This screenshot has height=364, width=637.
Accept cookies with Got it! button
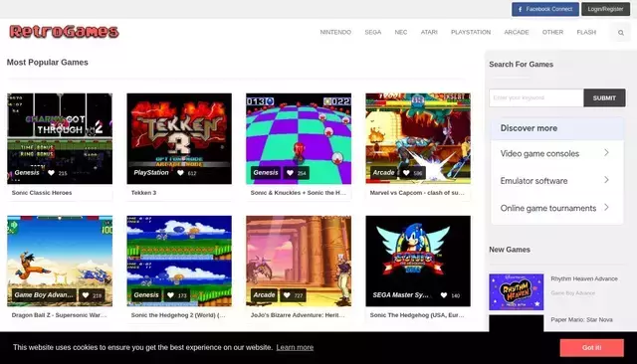591,348
